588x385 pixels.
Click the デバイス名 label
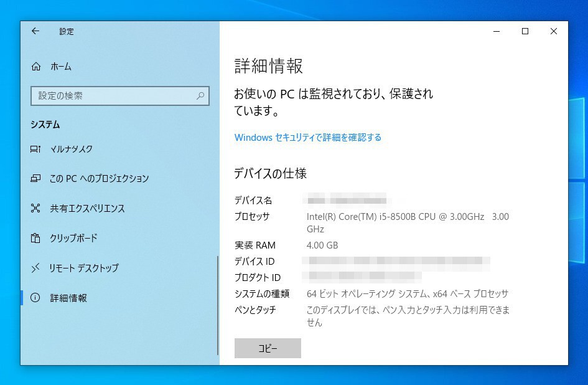253,200
